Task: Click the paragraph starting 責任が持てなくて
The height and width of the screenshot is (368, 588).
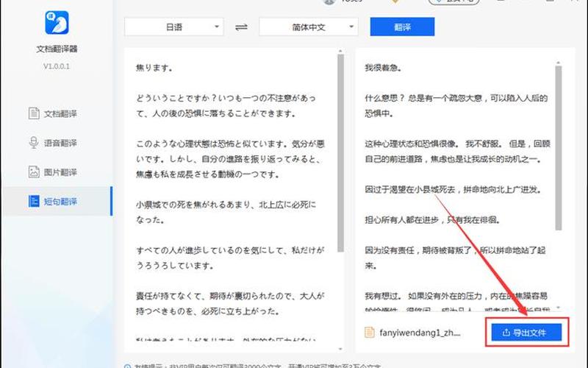Action: coord(230,303)
